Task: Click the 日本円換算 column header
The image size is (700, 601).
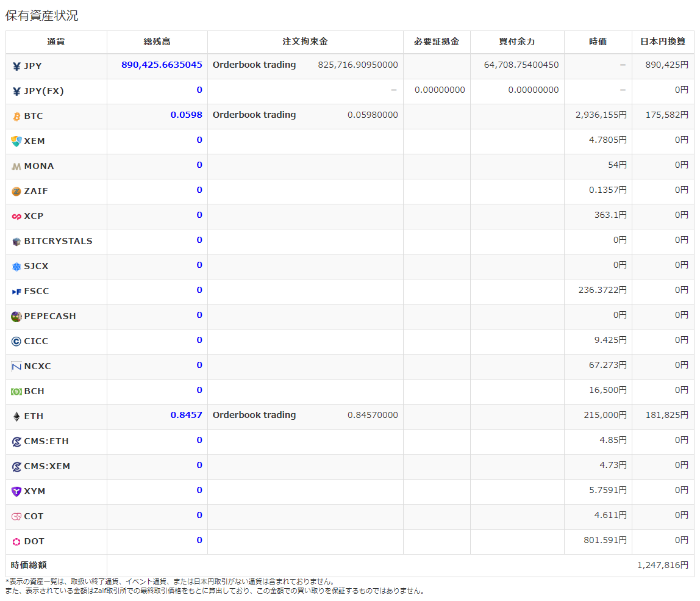Action: pos(663,42)
